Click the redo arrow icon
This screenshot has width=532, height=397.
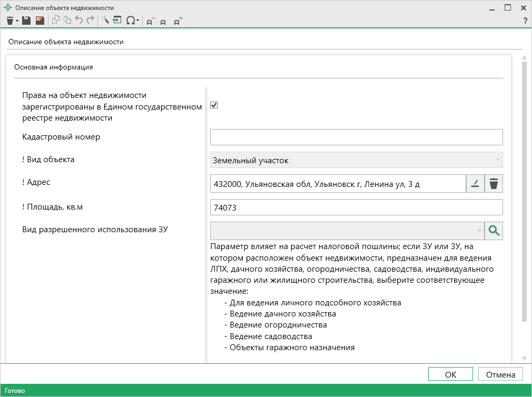tap(90, 20)
